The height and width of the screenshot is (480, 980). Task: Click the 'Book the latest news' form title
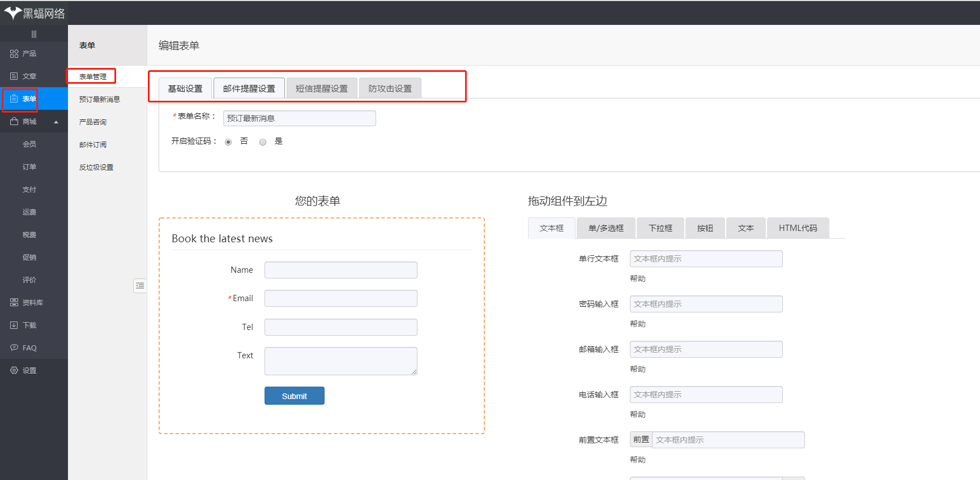[222, 238]
